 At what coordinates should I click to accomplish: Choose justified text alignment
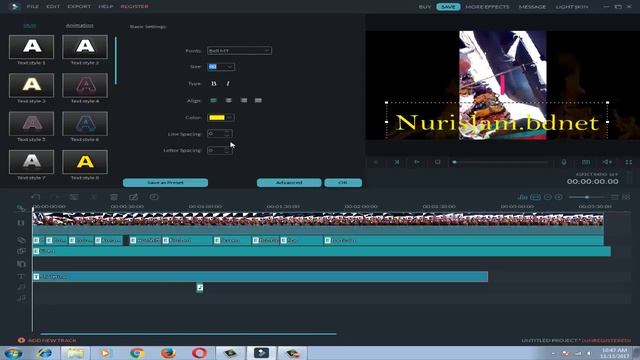click(258, 100)
